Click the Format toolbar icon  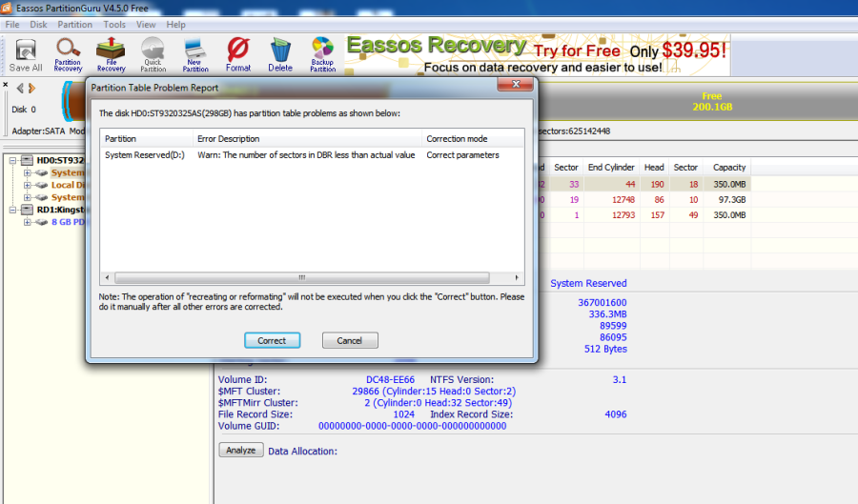238,55
